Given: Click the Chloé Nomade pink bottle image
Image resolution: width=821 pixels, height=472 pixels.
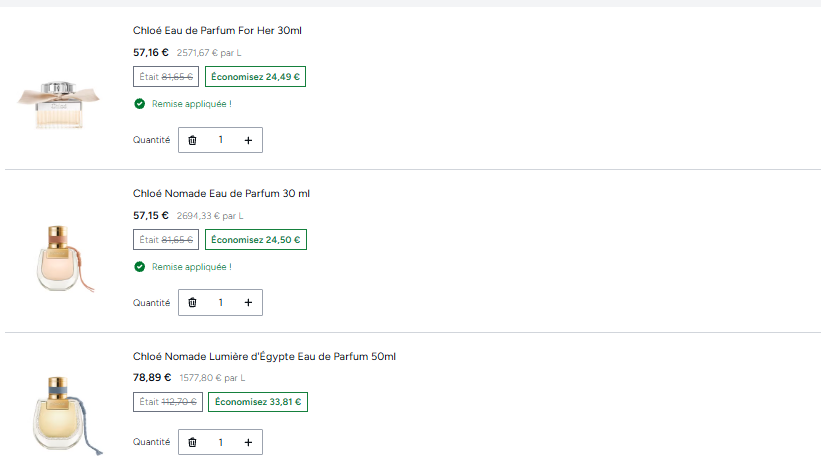Looking at the screenshot, I should [x=64, y=258].
